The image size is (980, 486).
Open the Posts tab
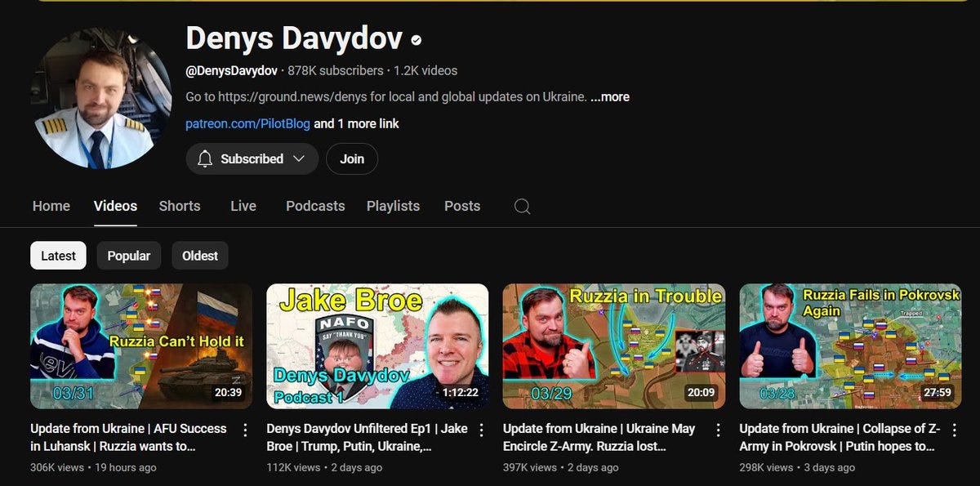(x=462, y=206)
